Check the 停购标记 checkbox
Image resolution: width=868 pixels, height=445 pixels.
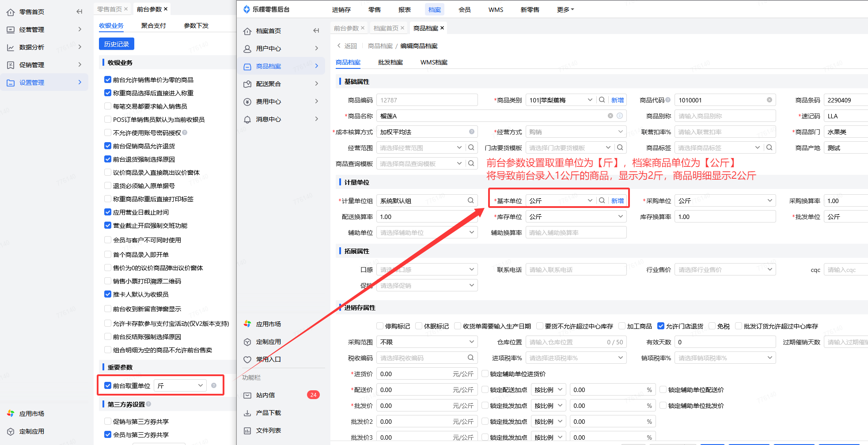380,326
